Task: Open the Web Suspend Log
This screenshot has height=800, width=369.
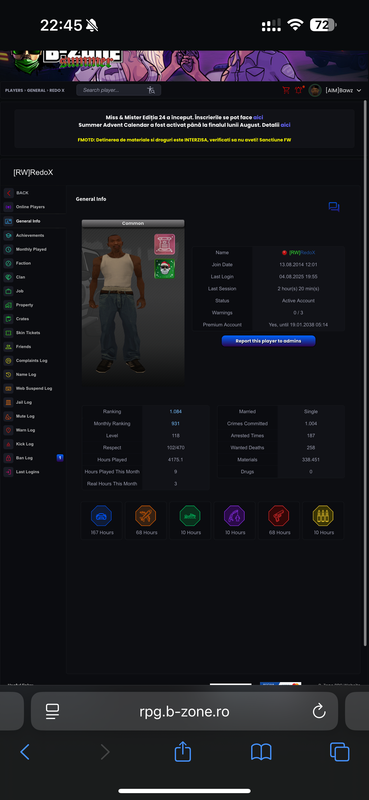Action: [33, 388]
